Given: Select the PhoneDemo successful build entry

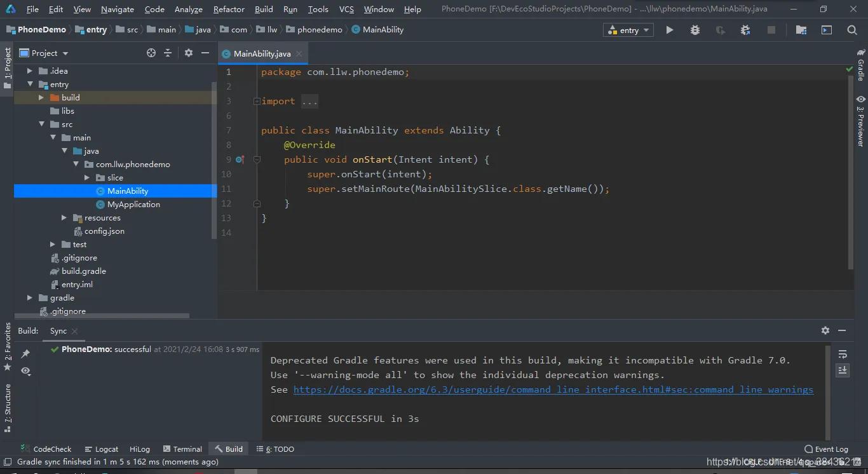Looking at the screenshot, I should coord(155,349).
